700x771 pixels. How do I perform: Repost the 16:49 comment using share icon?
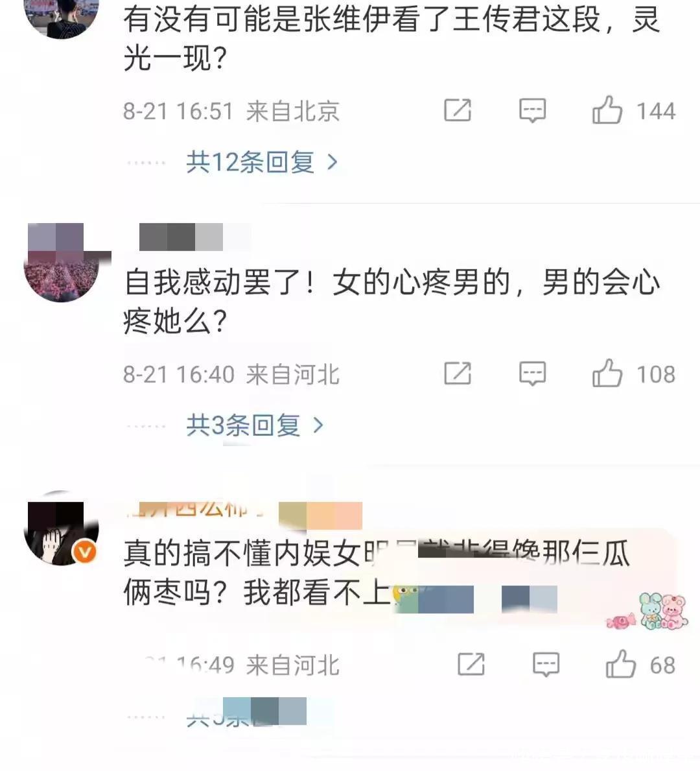point(471,664)
